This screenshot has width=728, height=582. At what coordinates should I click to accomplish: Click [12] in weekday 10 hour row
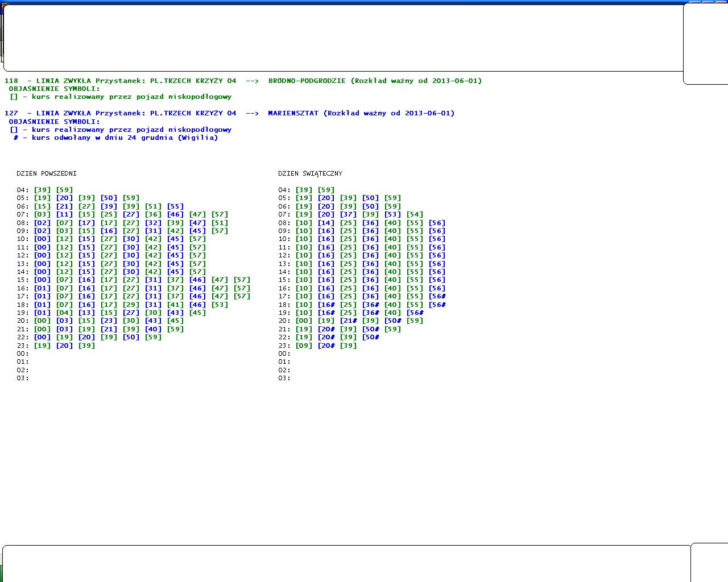65,239
